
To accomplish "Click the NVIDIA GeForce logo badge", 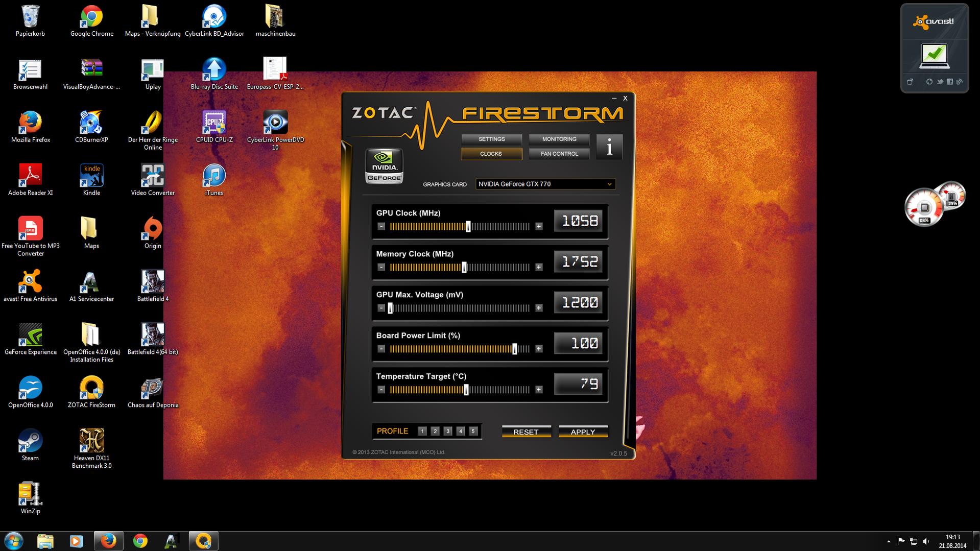I will click(384, 166).
